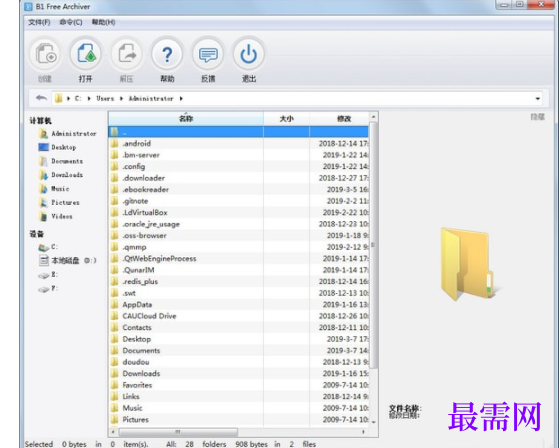Select the E: drive under devices
The image size is (560, 448).
(x=48, y=275)
